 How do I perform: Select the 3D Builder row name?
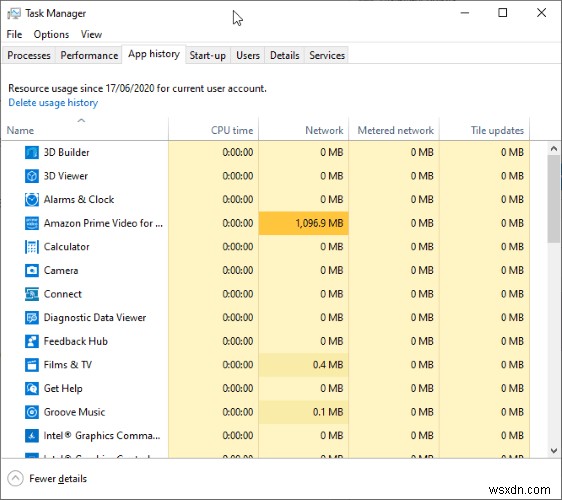(66, 152)
